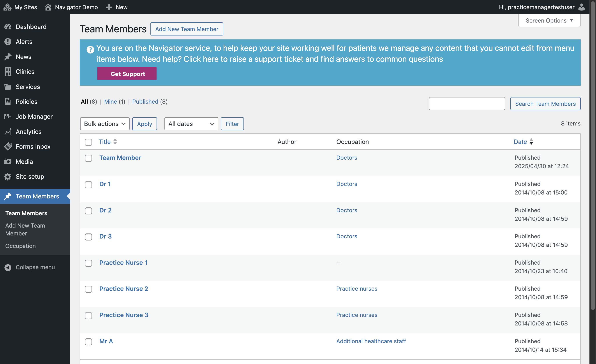Sort table by Title column
This screenshot has height=364, width=596.
point(108,141)
